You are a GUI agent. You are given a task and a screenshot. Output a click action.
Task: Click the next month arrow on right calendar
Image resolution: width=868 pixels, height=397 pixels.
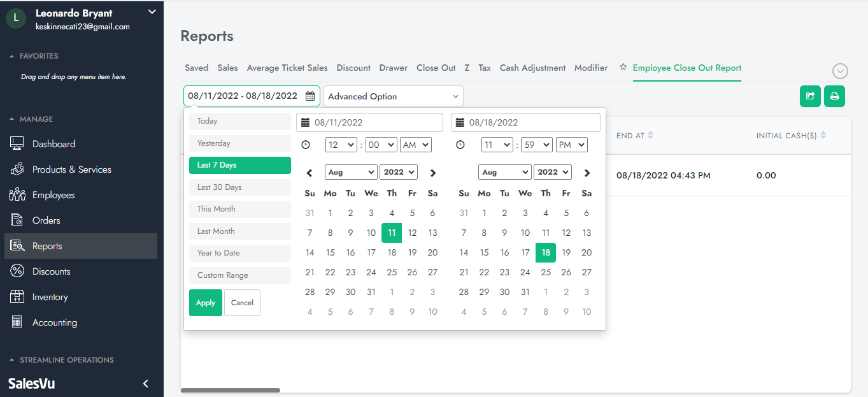coord(587,173)
